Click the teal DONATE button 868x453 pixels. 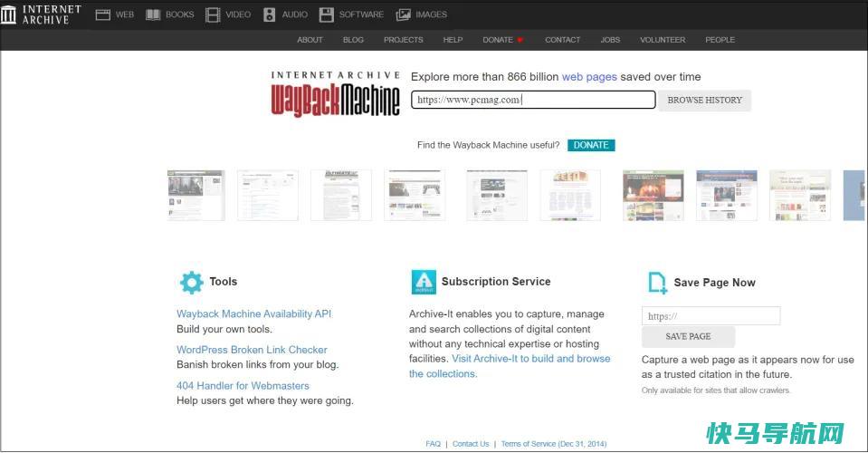click(591, 145)
